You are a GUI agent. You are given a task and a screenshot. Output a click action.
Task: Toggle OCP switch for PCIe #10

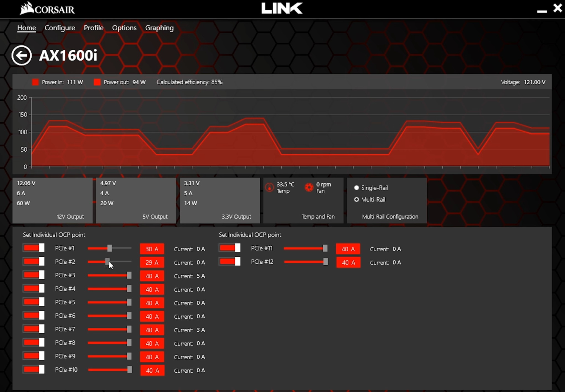[x=33, y=369]
